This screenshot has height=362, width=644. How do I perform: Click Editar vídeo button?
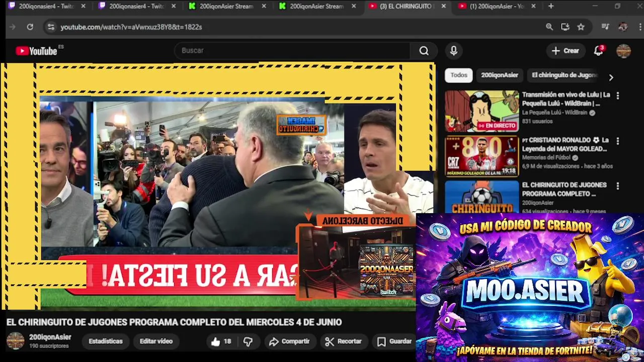coord(156,341)
